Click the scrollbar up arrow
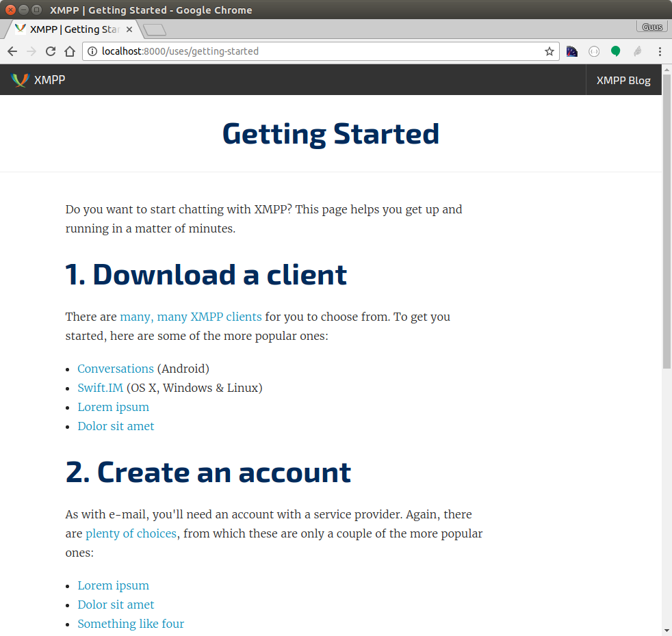This screenshot has width=672, height=636. click(x=667, y=69)
